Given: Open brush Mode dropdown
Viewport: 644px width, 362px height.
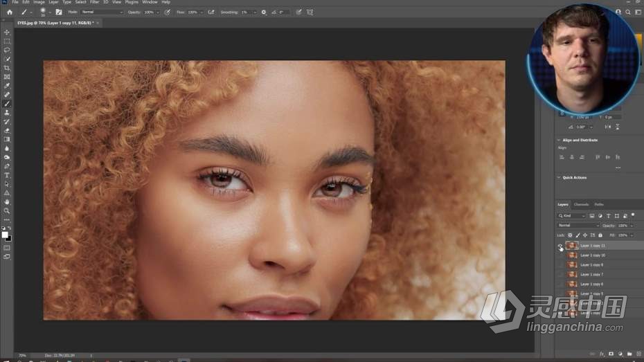Looking at the screenshot, I should [102, 12].
